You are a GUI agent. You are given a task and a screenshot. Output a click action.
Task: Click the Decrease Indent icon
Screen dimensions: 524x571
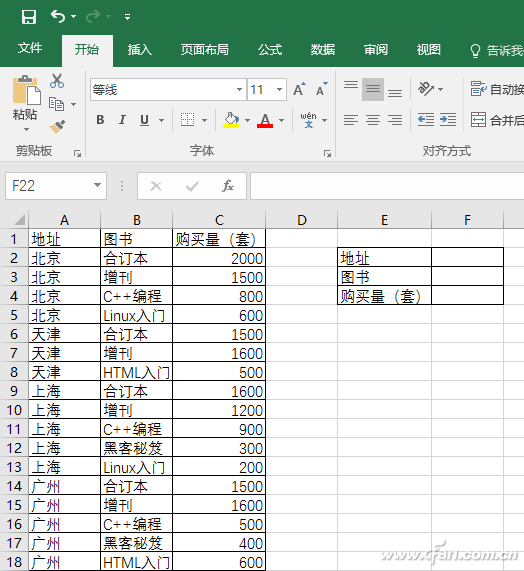tap(426, 119)
